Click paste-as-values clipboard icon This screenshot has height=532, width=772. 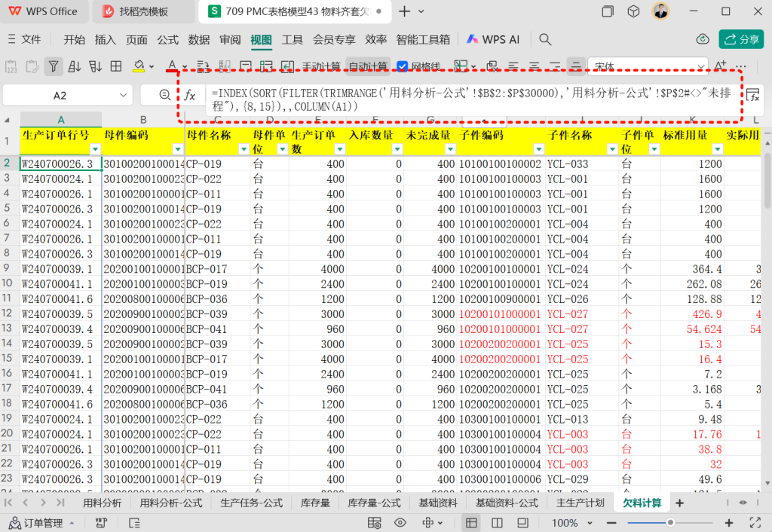[11, 66]
